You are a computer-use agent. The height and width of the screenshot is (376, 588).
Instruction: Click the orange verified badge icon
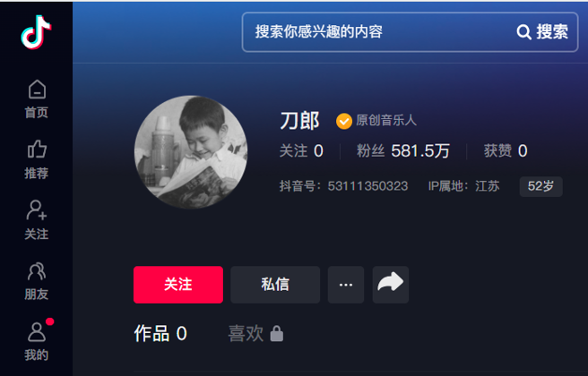(344, 122)
